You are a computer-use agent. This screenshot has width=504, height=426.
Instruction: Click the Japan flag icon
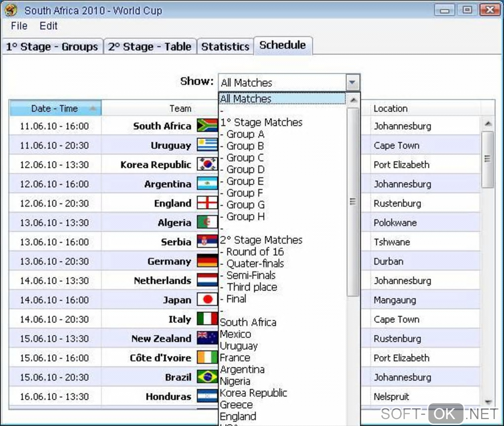(208, 300)
